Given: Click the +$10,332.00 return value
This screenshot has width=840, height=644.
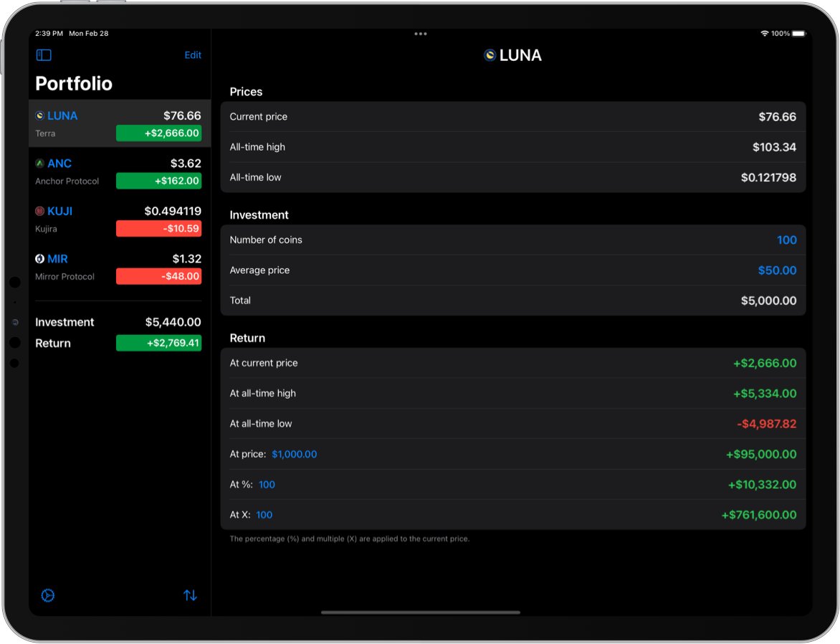Looking at the screenshot, I should [x=762, y=485].
